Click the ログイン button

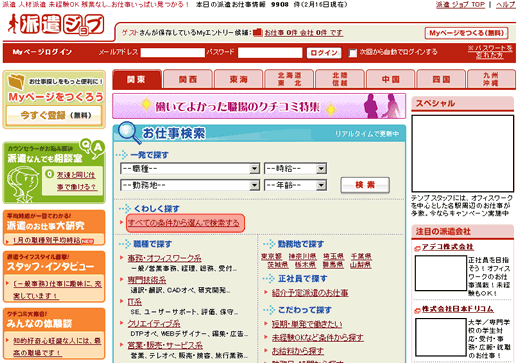point(324,53)
